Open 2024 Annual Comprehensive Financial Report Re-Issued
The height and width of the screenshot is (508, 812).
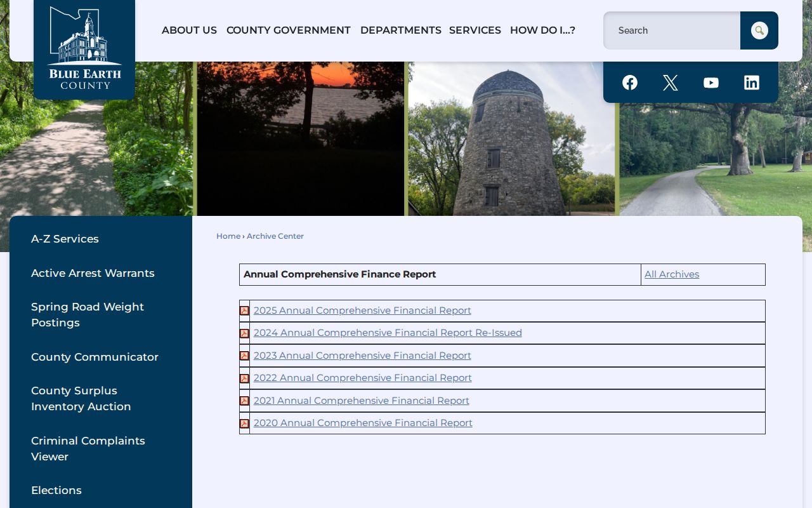point(388,333)
